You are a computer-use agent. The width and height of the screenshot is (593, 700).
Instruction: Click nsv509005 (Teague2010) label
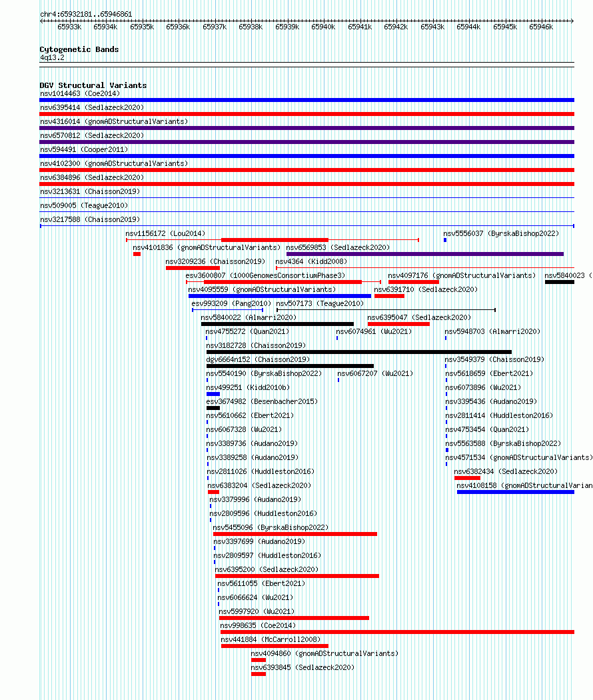pyautogui.click(x=84, y=205)
